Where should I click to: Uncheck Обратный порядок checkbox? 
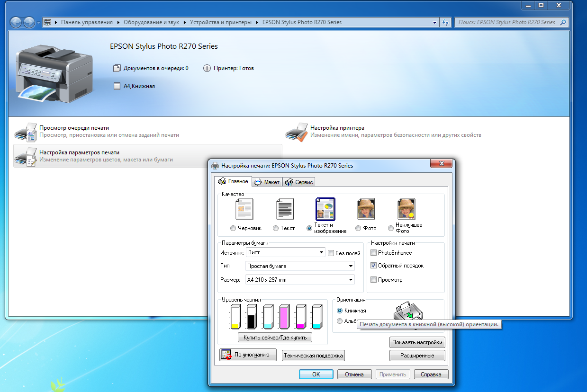coord(374,266)
